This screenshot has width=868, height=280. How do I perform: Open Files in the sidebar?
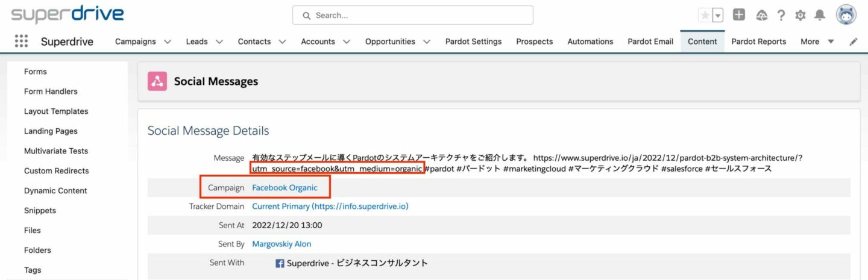[x=33, y=231]
